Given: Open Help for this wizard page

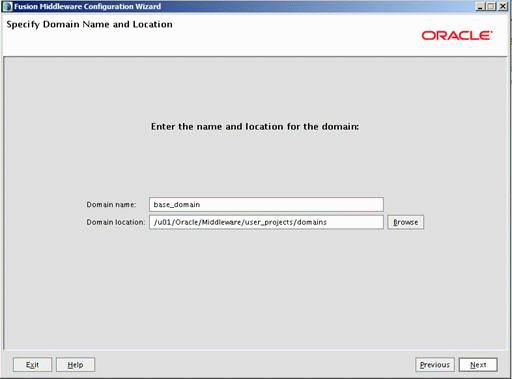Looking at the screenshot, I should tap(75, 365).
